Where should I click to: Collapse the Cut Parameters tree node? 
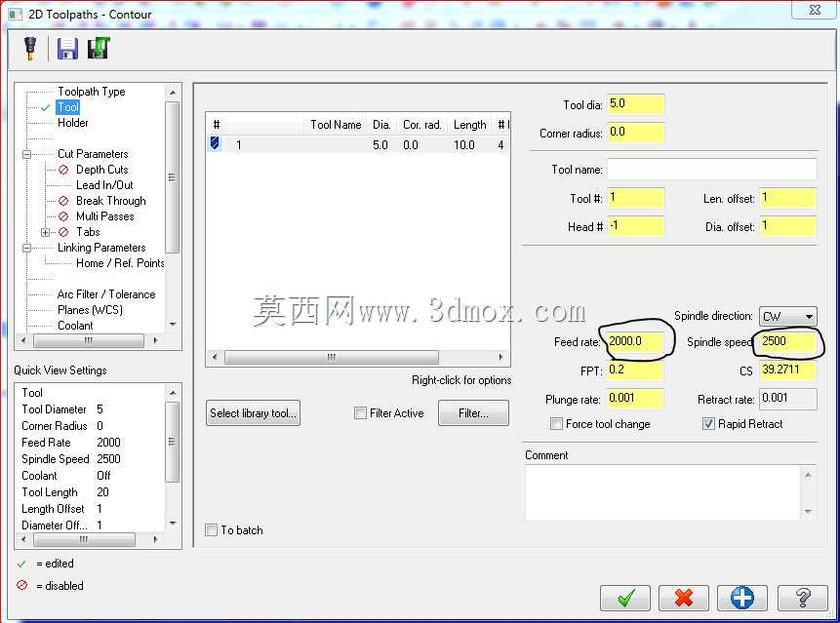pyautogui.click(x=26, y=154)
